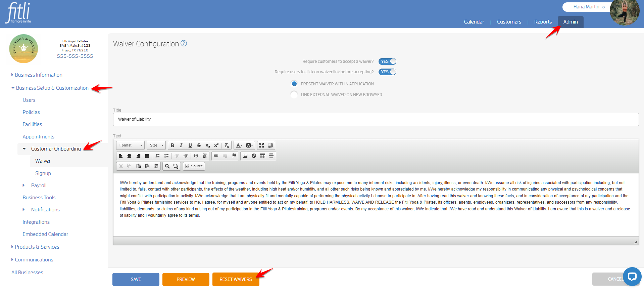
Task: Expand the Communications section
Action: point(32,260)
